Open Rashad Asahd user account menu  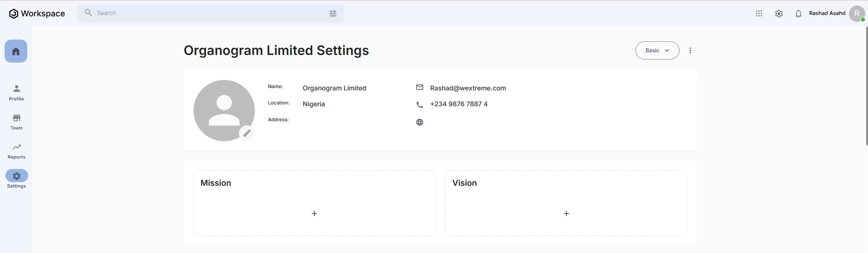click(856, 14)
